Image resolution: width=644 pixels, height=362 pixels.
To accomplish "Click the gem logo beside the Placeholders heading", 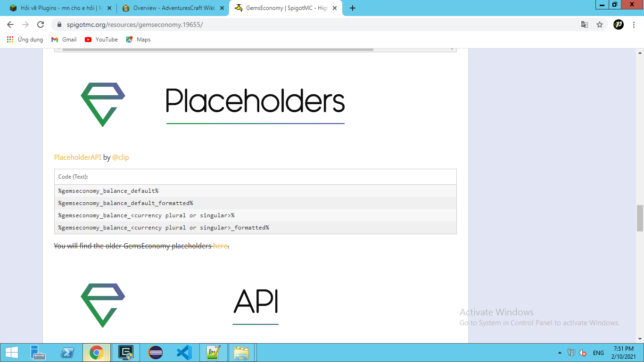I will 103,105.
